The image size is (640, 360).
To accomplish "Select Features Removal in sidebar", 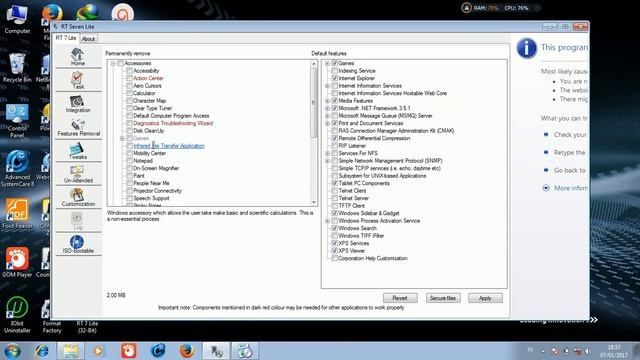I will (x=78, y=127).
